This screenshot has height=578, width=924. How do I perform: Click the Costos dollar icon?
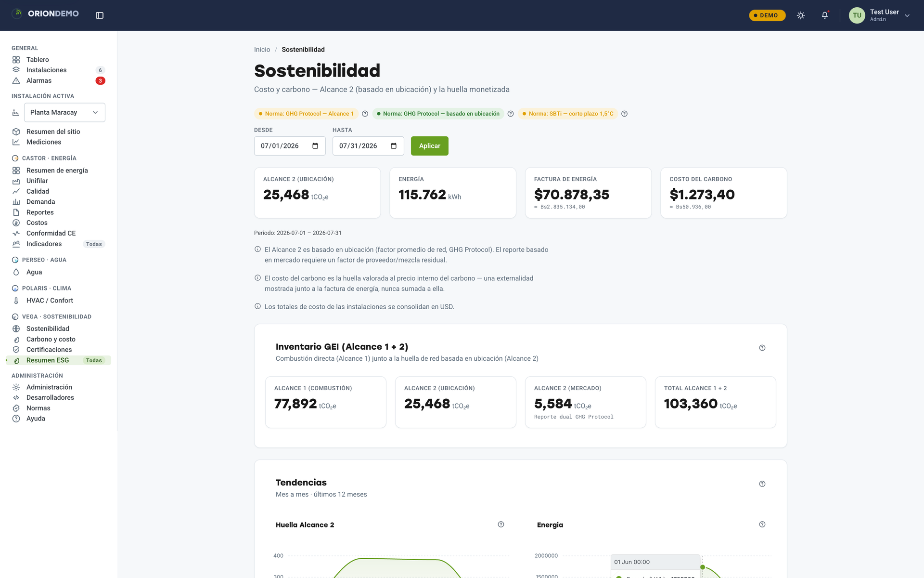click(x=16, y=223)
